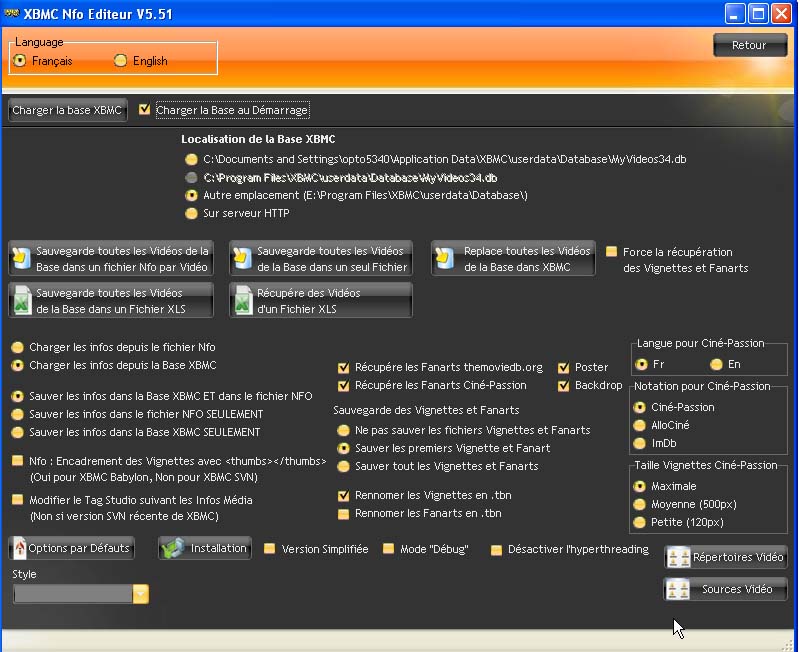Click the bucket icon on 'Replace toutes les Vidéos'
Viewport: 800px width, 652px height.
(x=444, y=258)
